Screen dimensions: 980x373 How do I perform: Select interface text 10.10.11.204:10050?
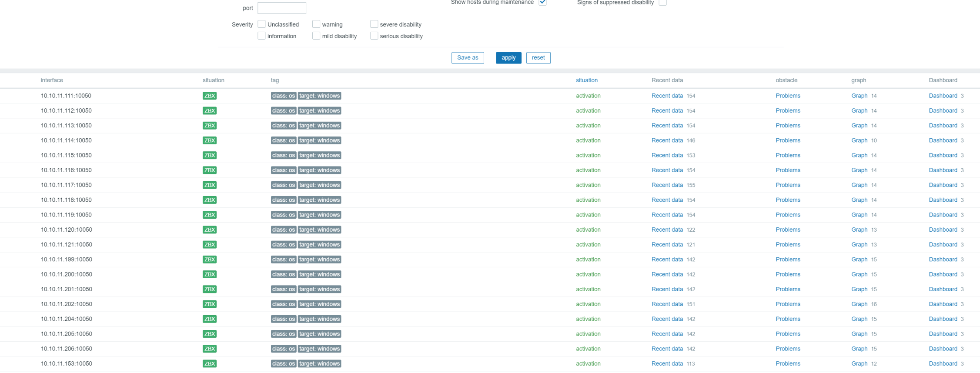pos(66,319)
